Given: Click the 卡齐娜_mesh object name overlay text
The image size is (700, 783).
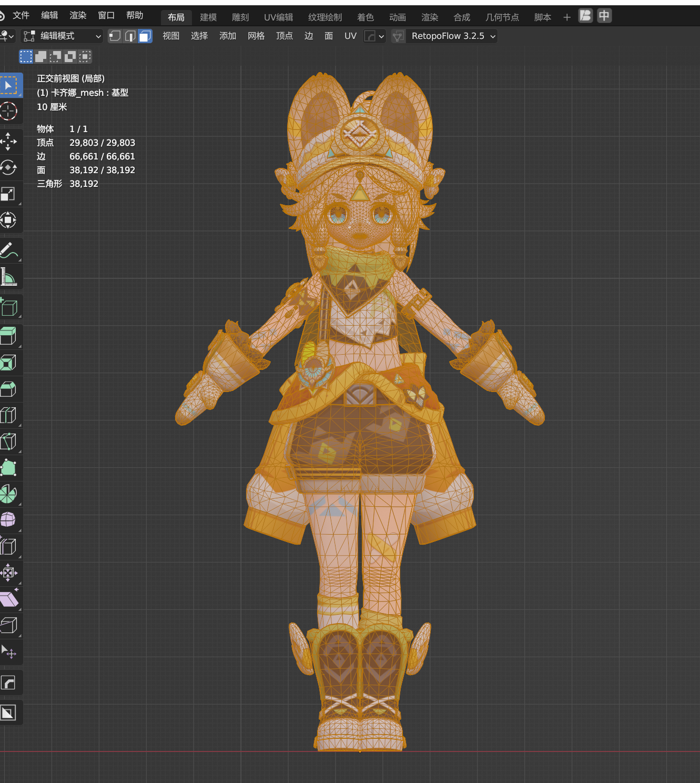Looking at the screenshot, I should [77, 93].
